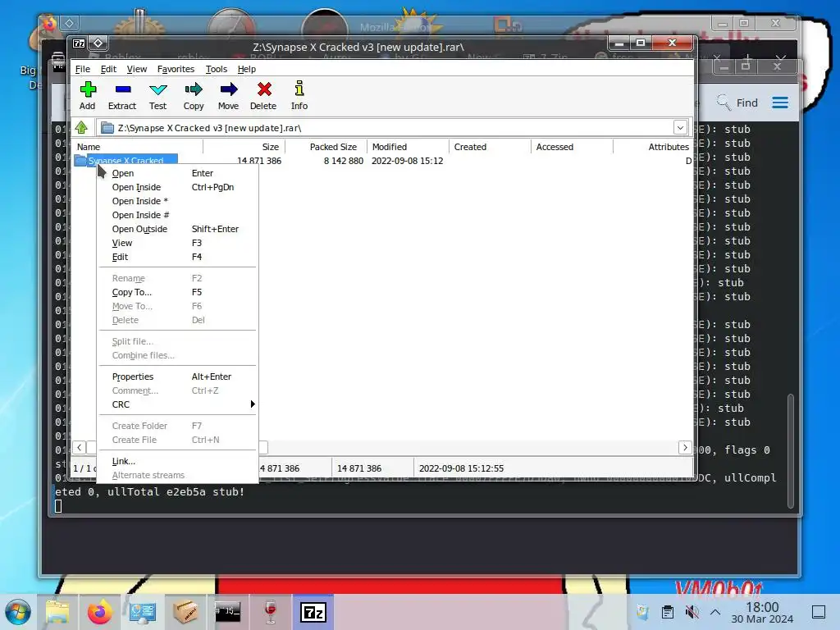Image resolution: width=840 pixels, height=630 pixels.
Task: Click the diamond icon beside 7z title icon
Action: [x=98, y=43]
